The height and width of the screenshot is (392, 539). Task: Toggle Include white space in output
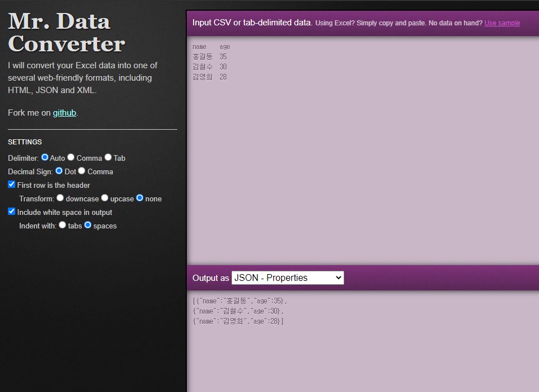click(x=12, y=212)
